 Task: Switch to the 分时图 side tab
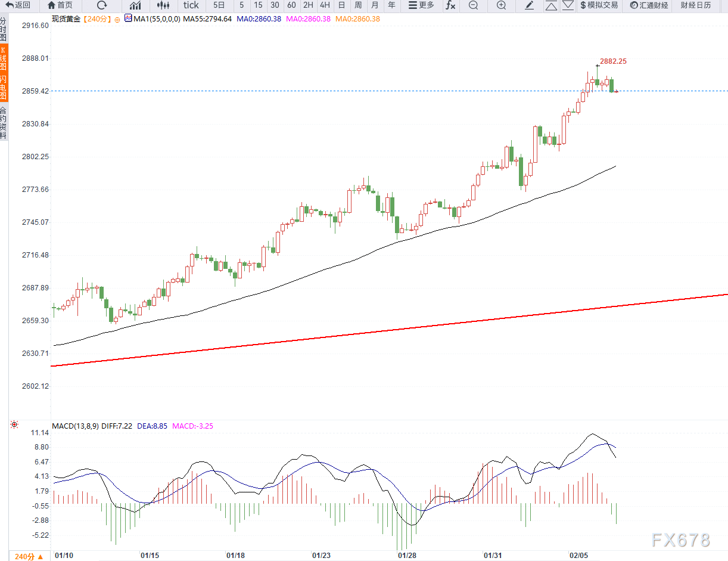(4, 29)
